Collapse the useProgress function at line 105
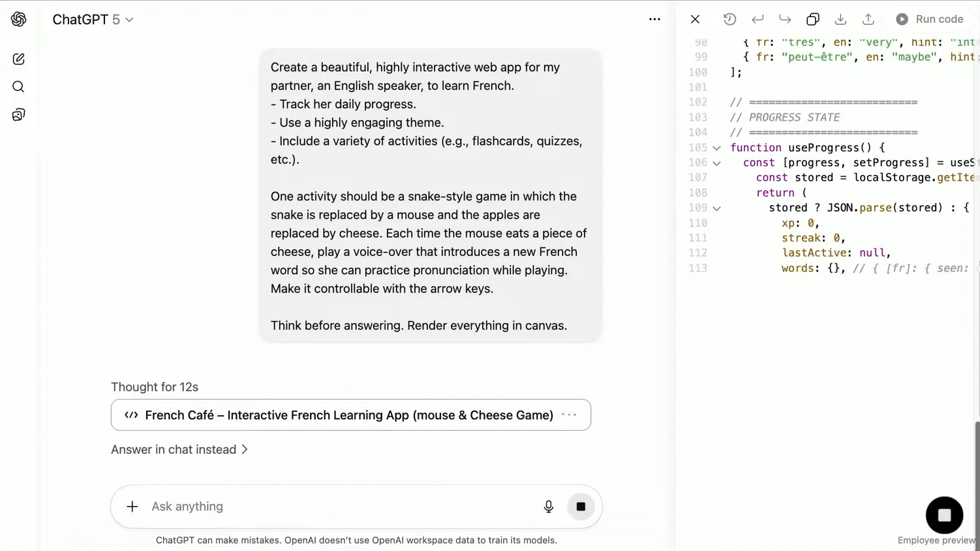Viewport: 980px width, 551px height. coord(716,148)
